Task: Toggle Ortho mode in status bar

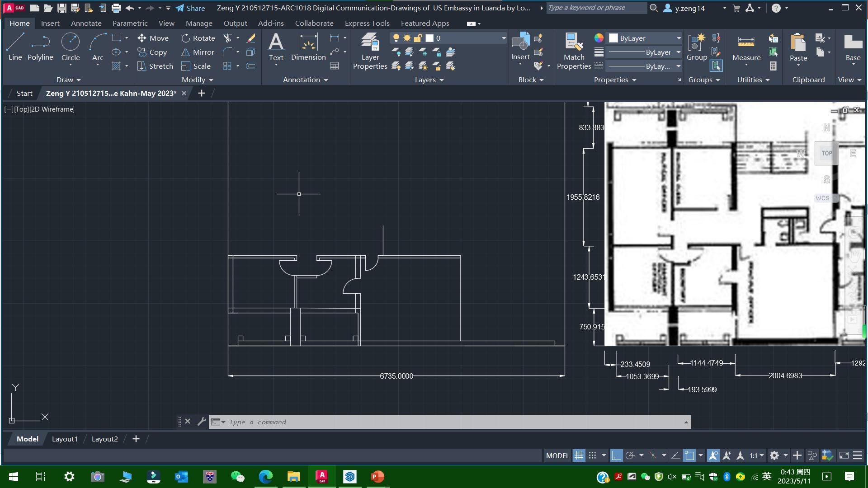Action: [x=616, y=455]
